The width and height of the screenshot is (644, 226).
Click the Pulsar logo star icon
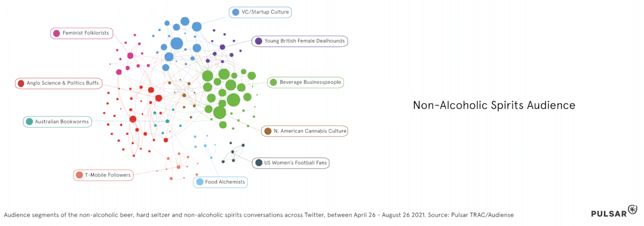click(x=633, y=210)
